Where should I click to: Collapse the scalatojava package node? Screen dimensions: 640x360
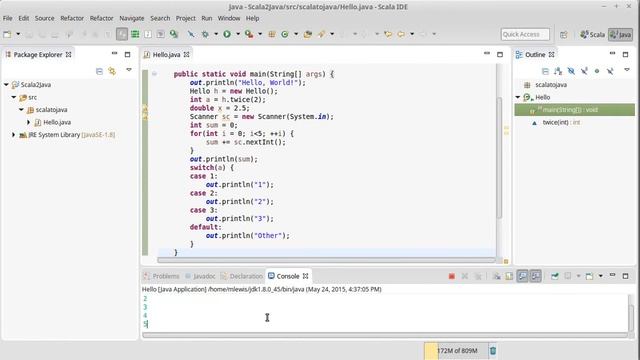21,110
